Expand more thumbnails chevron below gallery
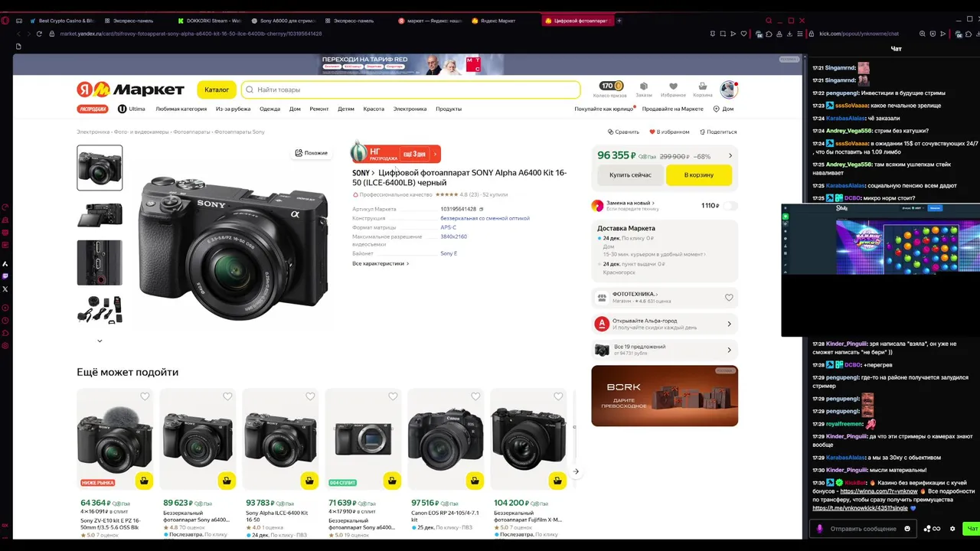This screenshot has height=551, width=980. [100, 341]
